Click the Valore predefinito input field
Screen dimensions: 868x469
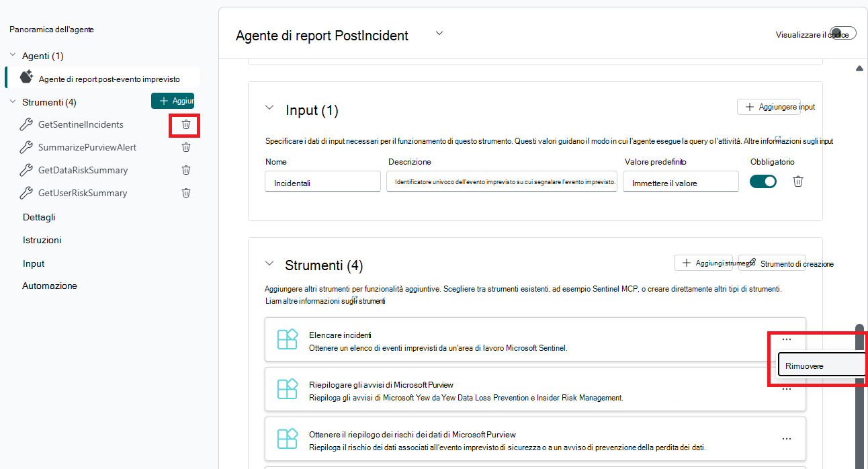(x=671, y=183)
